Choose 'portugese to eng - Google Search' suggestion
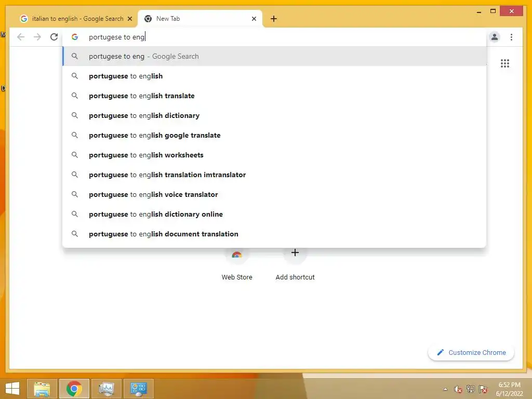 click(274, 56)
